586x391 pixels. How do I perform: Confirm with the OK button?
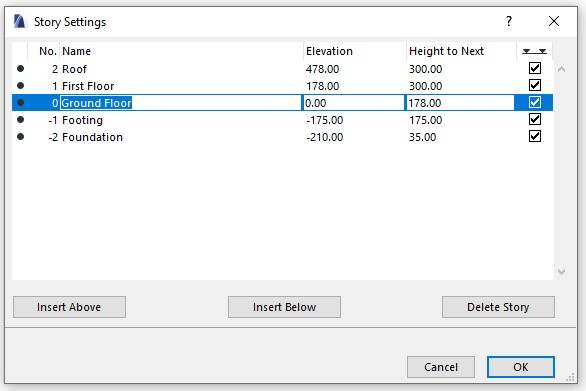coord(521,367)
